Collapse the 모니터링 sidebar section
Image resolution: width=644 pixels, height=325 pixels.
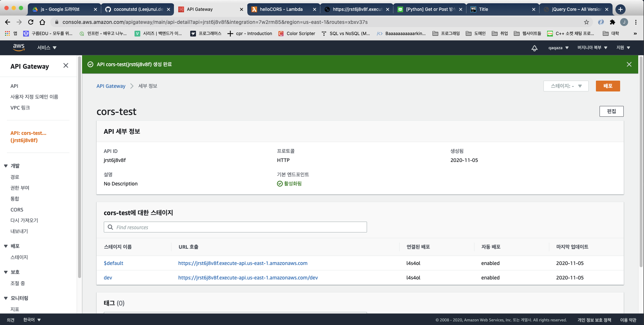6,298
